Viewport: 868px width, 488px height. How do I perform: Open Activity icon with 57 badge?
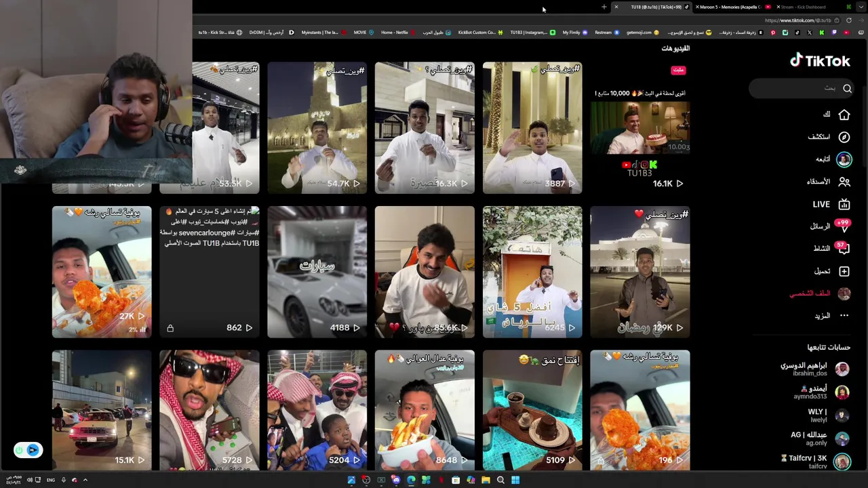pyautogui.click(x=844, y=248)
